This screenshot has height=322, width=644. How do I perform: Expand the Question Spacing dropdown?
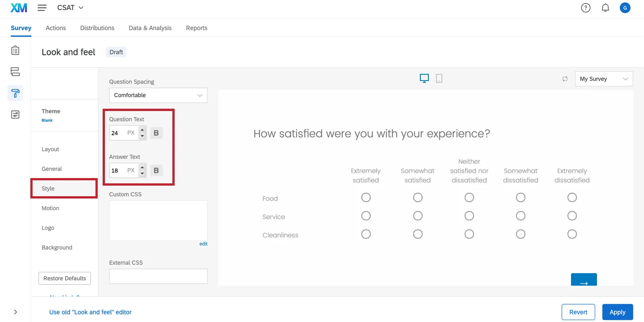(158, 95)
